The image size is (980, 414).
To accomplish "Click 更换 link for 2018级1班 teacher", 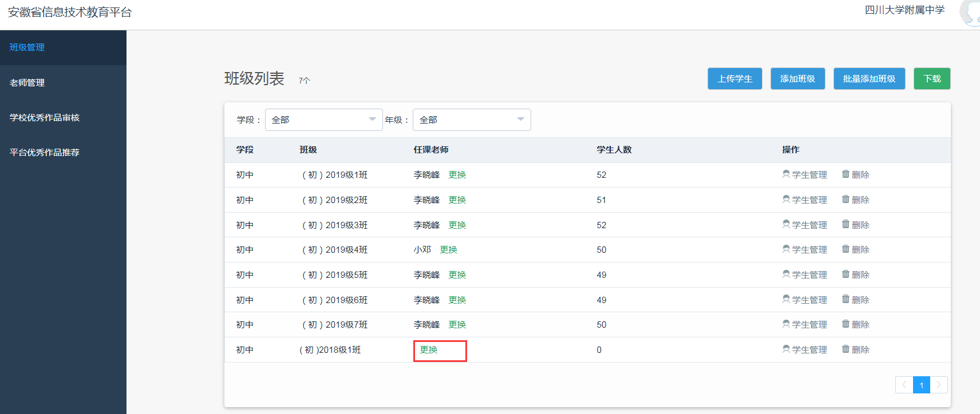I will coord(429,350).
